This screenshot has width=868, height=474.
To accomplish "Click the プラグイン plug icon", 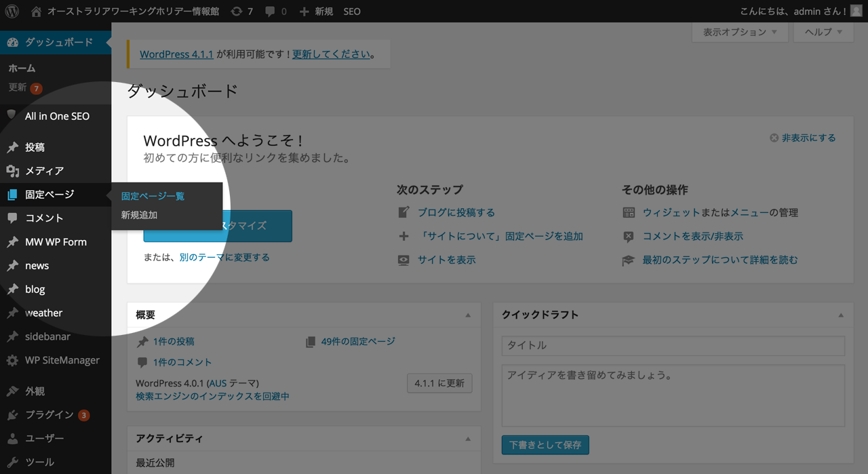I will [12, 415].
